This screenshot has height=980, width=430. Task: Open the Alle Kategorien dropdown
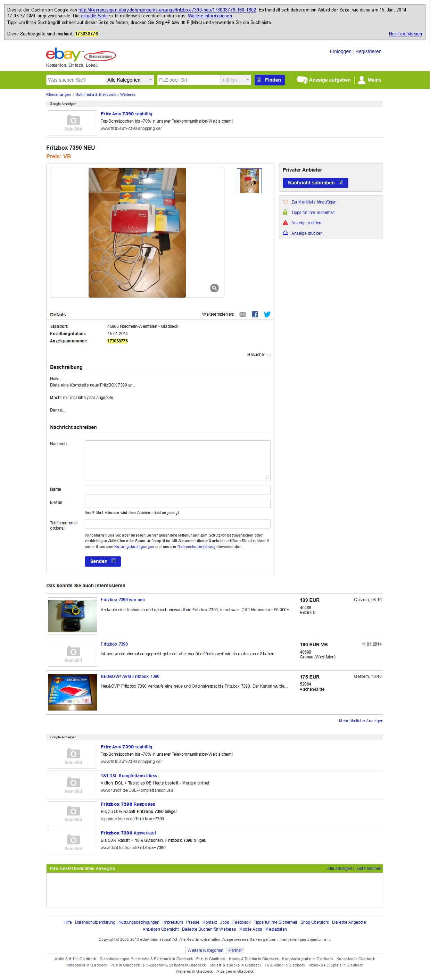click(x=130, y=80)
